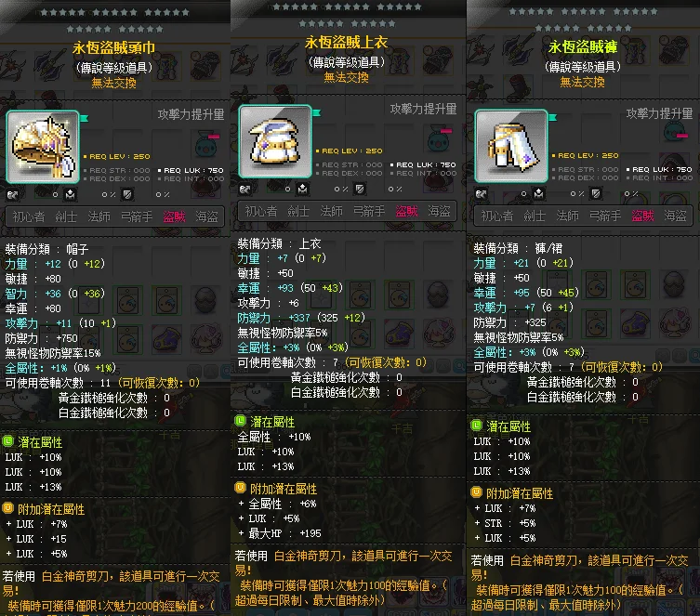Click the green potential L badge on hat
The width and height of the screenshot is (700, 616).
click(8, 441)
